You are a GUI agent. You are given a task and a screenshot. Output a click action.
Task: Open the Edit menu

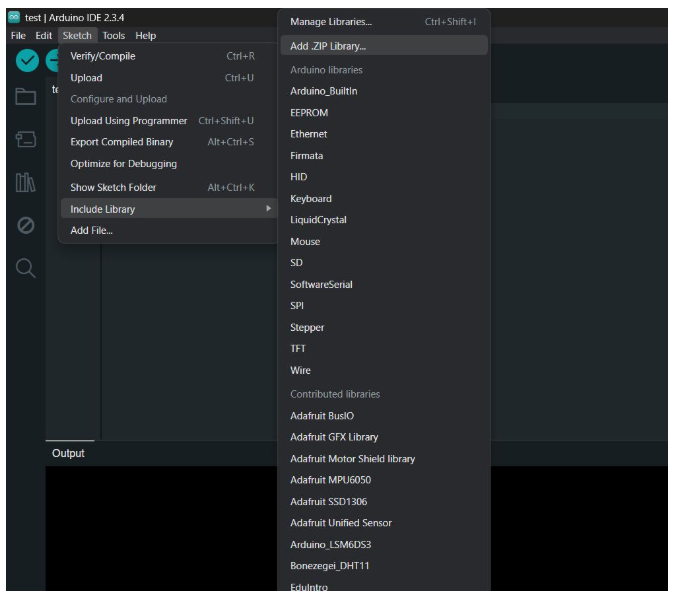click(x=43, y=36)
